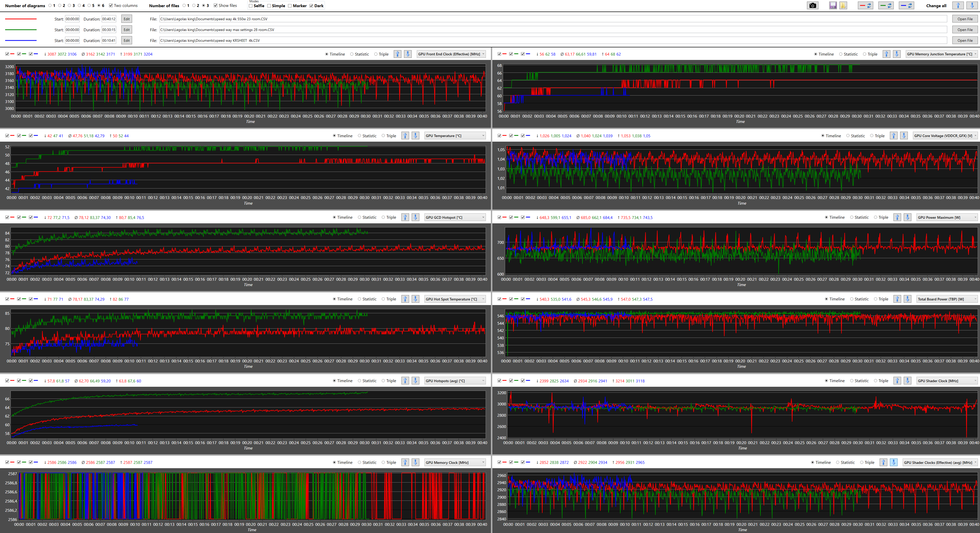Click down arrow beside GPU Temperature selector
The width and height of the screenshot is (980, 533).
point(416,135)
